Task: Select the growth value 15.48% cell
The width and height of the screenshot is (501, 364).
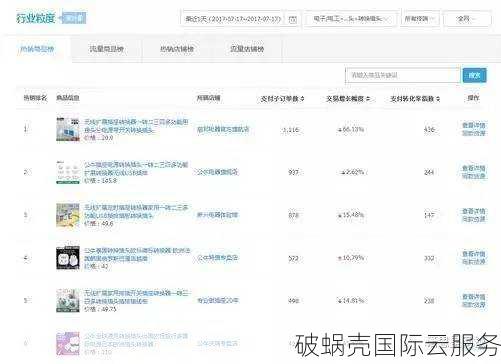Action: click(351, 215)
